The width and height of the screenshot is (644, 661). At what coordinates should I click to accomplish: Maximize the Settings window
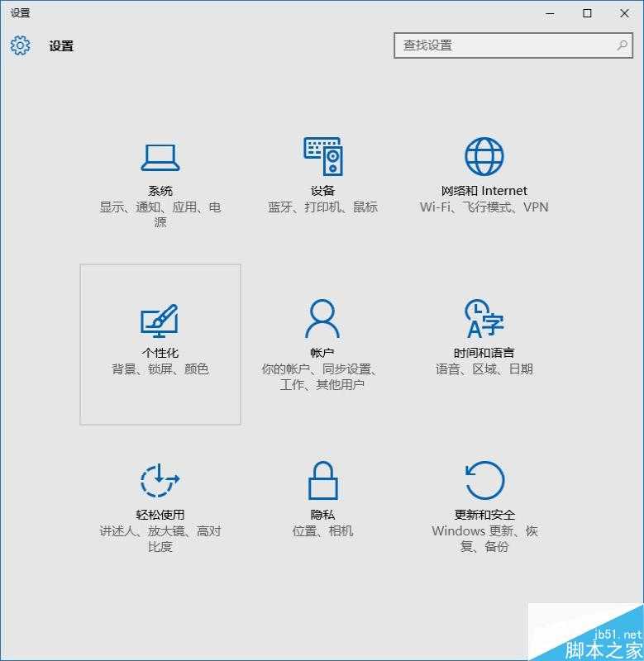coord(587,13)
